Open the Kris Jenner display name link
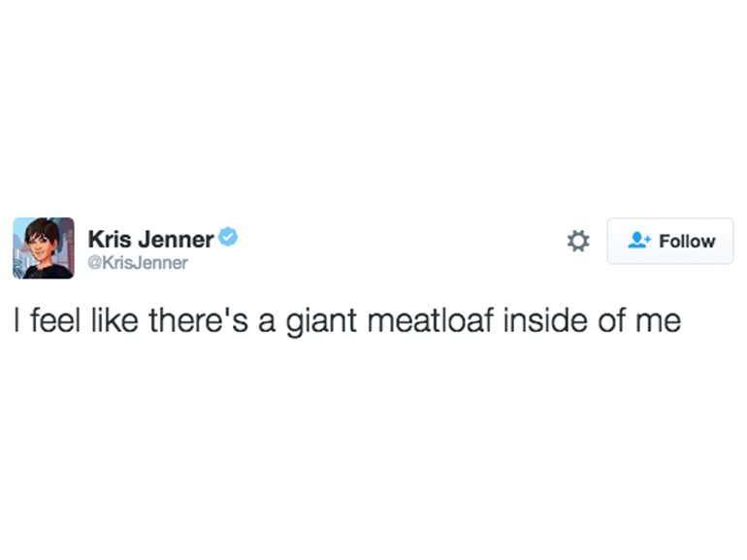Screen dimensions: 747x560 pos(150,238)
